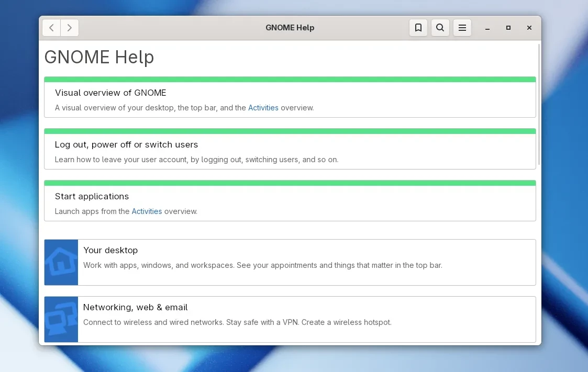
Task: Click the networking computers icon
Action: pos(61,319)
